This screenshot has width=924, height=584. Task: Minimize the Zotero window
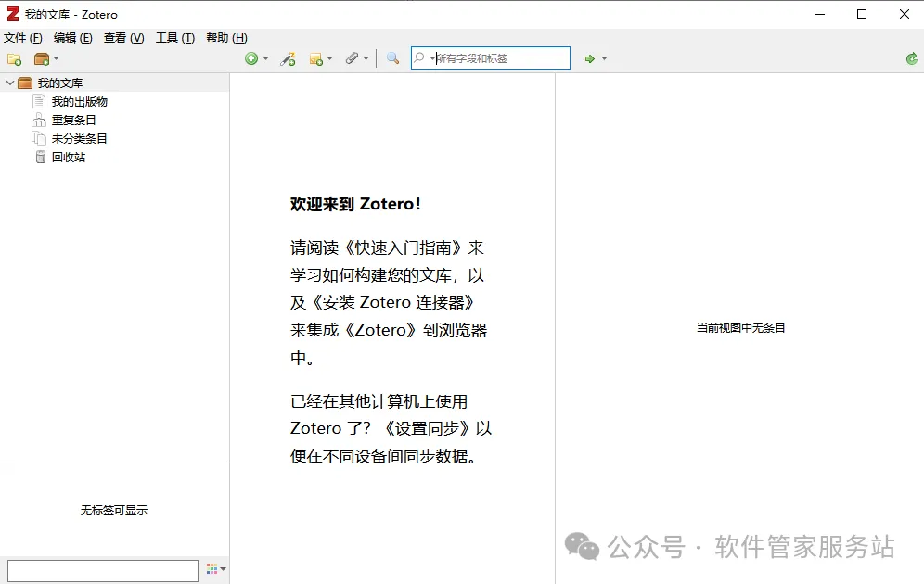pos(820,14)
